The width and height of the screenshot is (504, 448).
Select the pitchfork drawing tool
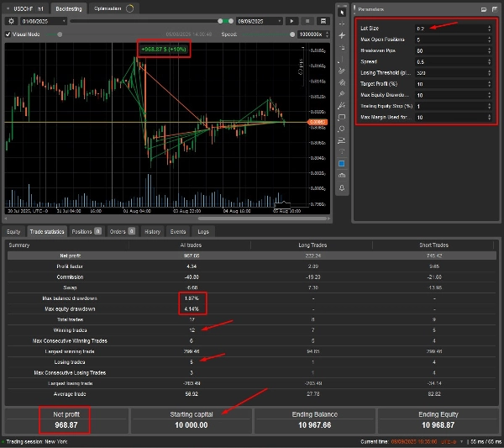pos(342,93)
